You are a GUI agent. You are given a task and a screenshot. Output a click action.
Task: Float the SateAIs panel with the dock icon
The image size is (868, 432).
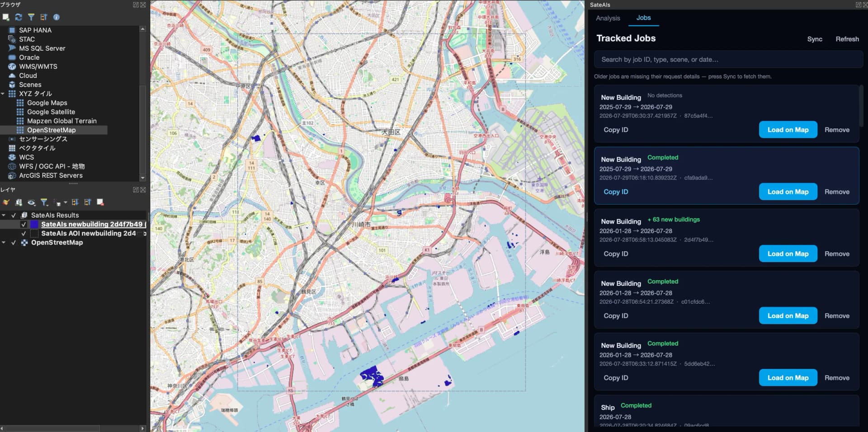coord(859,5)
